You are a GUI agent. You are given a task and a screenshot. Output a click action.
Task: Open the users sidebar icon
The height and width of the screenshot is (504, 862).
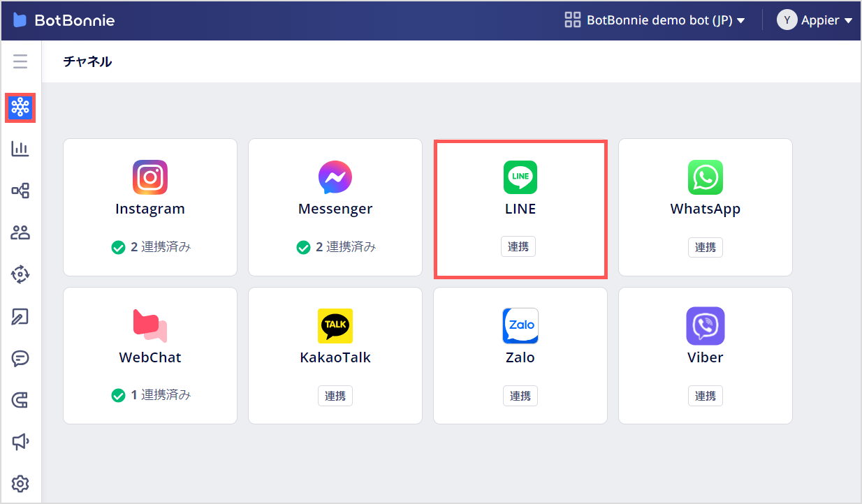pyautogui.click(x=20, y=232)
